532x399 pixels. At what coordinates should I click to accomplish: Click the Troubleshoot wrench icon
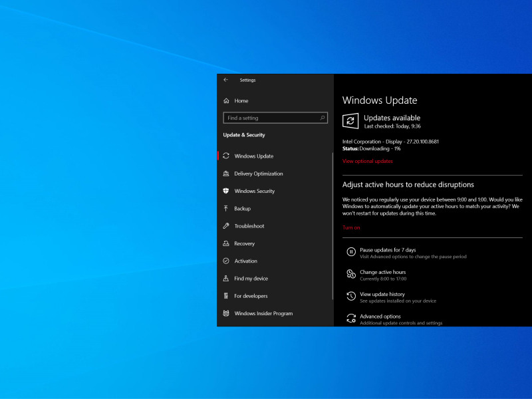pos(226,225)
